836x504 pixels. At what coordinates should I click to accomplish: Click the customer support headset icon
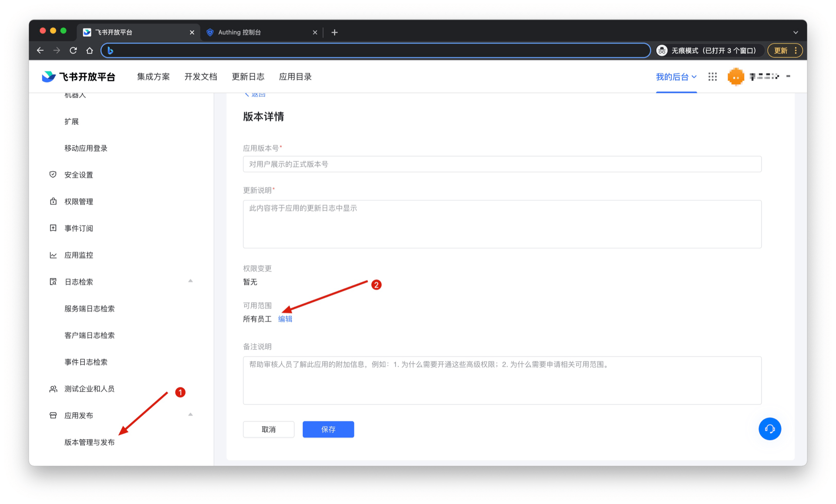click(769, 429)
